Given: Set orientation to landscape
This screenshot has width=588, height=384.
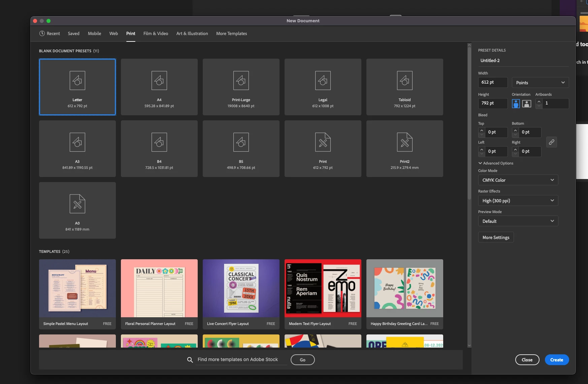Looking at the screenshot, I should pyautogui.click(x=527, y=104).
